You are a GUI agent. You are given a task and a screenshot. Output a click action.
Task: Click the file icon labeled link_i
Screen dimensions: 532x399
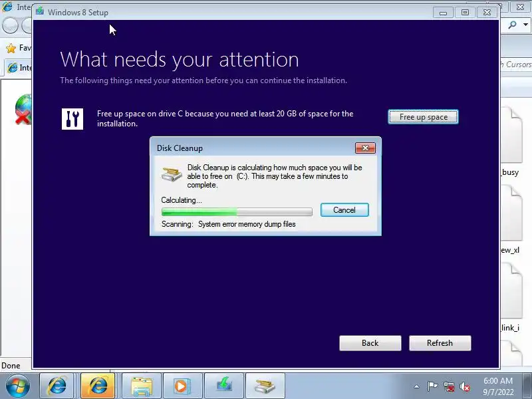click(511, 291)
